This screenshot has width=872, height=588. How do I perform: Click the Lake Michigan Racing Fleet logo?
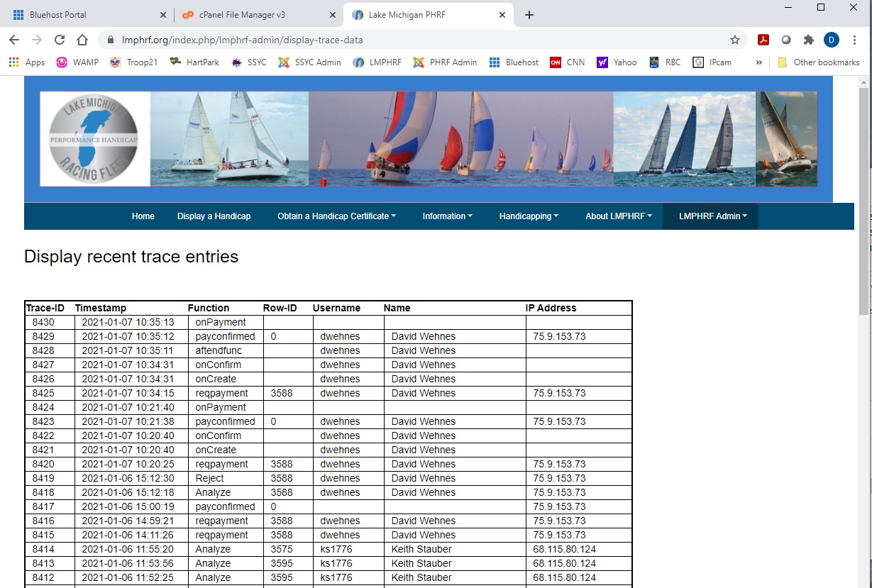[x=94, y=139]
